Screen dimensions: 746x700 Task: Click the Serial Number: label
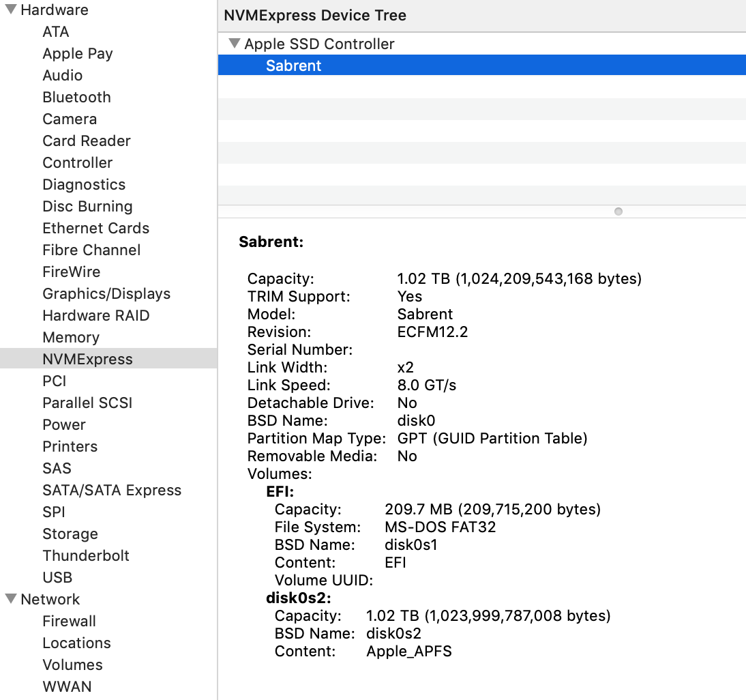click(x=300, y=350)
